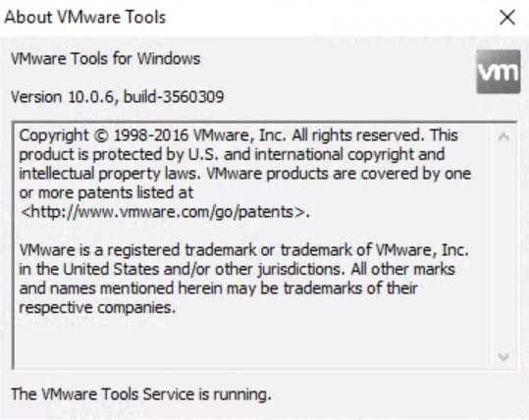Click the Copyright 1998-2016 line

click(238, 135)
